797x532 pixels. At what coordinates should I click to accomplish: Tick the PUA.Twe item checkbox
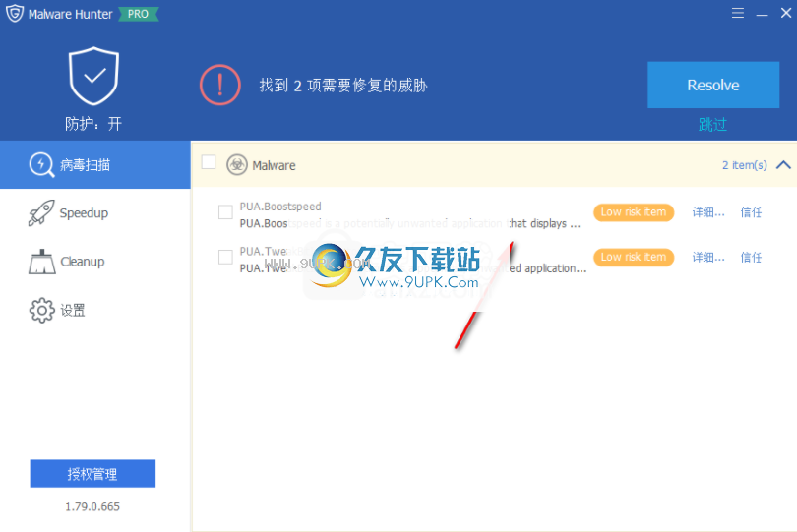[225, 257]
